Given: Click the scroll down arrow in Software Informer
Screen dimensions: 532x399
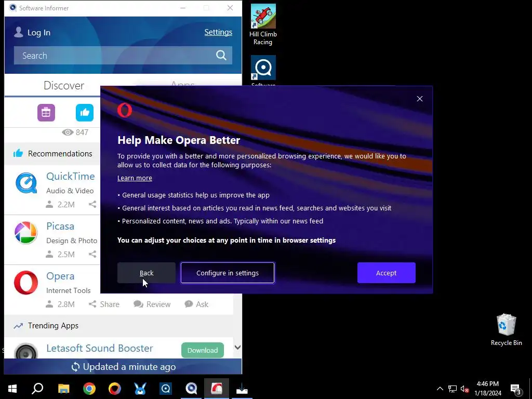Looking at the screenshot, I should [237, 347].
